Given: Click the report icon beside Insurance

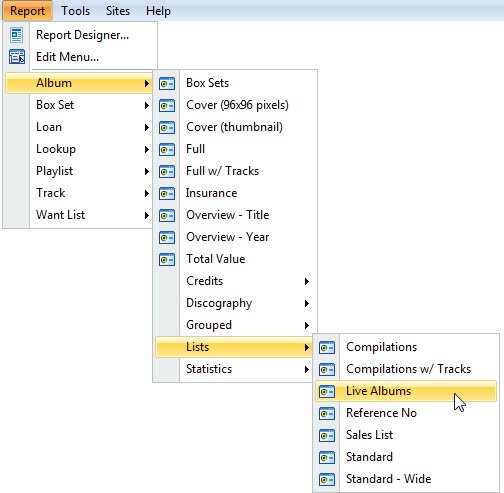Looking at the screenshot, I should pyautogui.click(x=167, y=193).
